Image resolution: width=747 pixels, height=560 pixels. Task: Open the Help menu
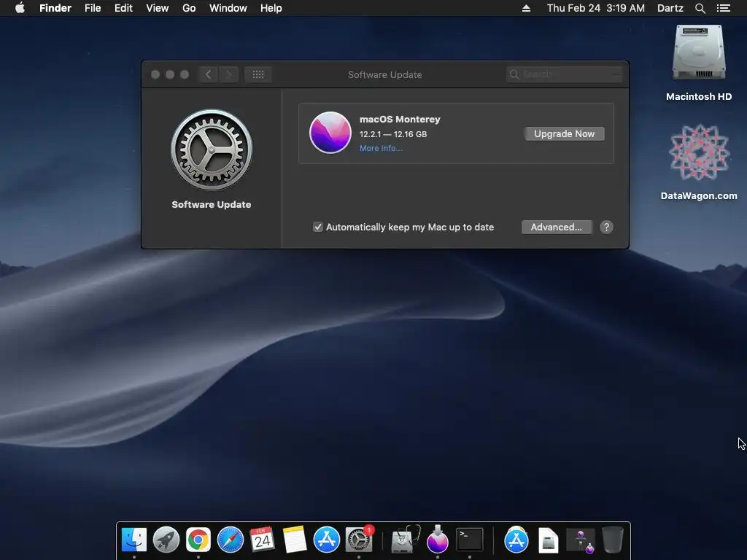click(x=271, y=8)
